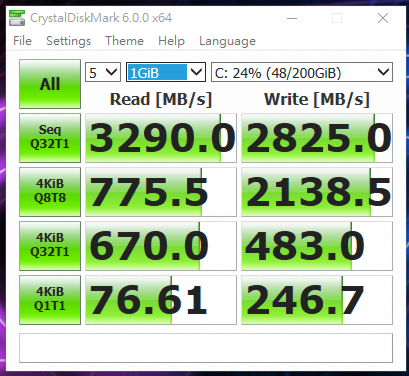Open the Settings menu
409x376 pixels.
pyautogui.click(x=68, y=41)
